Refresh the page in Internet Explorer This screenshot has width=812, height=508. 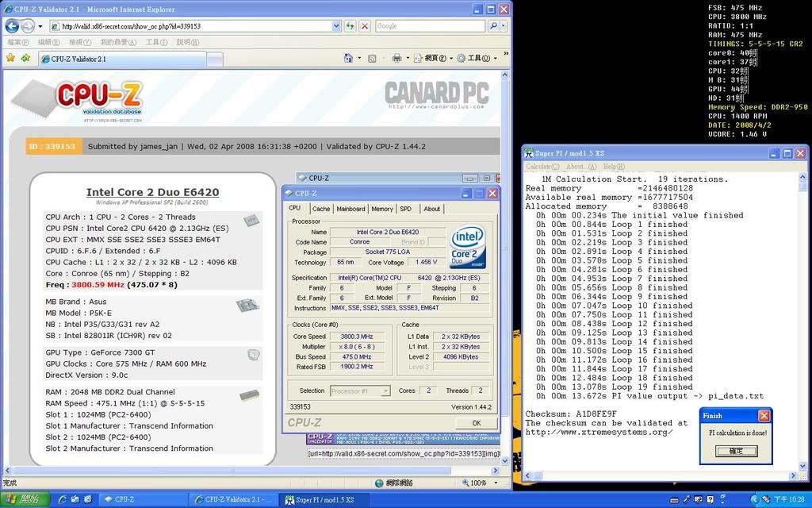[350, 26]
